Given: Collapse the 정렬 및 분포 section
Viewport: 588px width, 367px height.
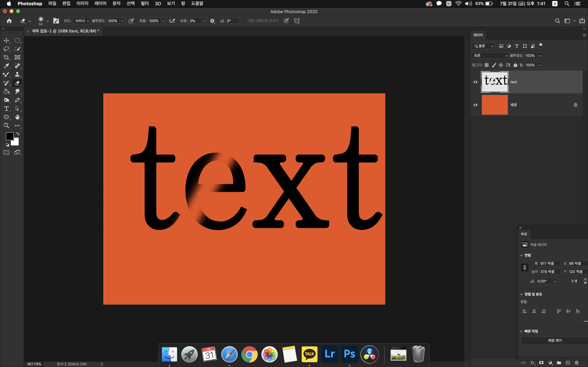Looking at the screenshot, I should pyautogui.click(x=521, y=294).
